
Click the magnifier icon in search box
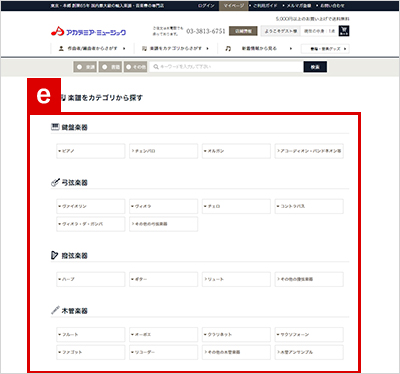pyautogui.click(x=156, y=67)
